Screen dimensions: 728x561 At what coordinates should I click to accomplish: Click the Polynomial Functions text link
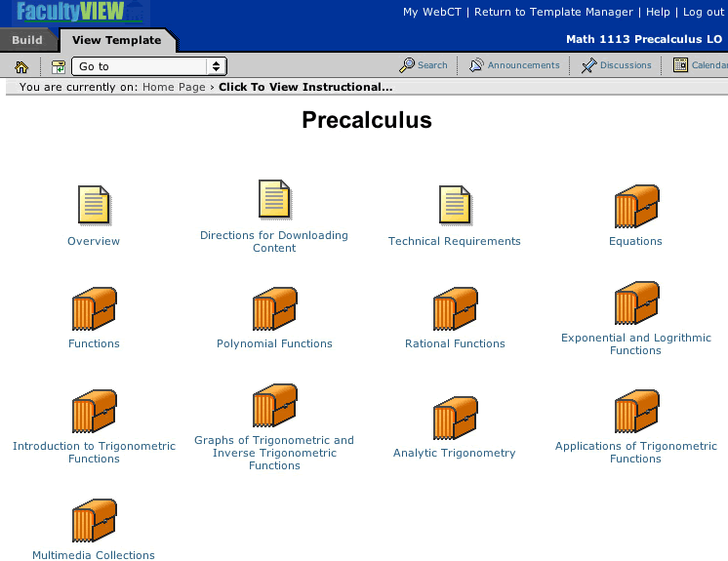pyautogui.click(x=274, y=343)
